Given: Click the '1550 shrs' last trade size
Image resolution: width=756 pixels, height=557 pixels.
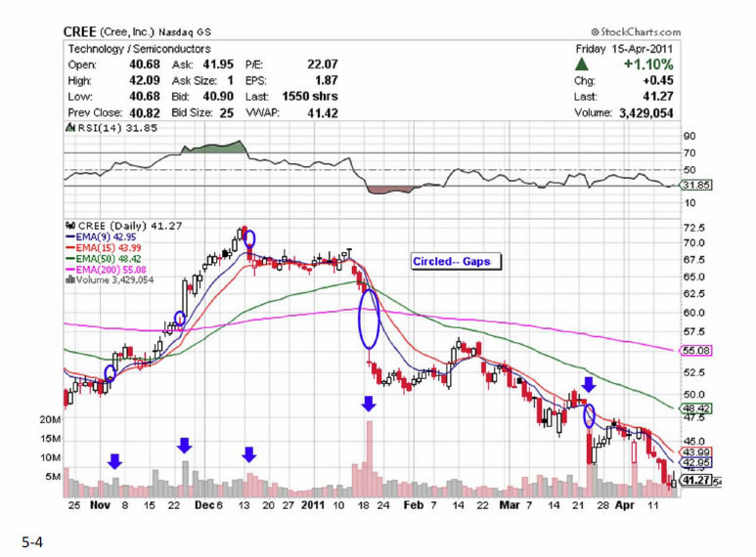Looking at the screenshot, I should (x=310, y=97).
